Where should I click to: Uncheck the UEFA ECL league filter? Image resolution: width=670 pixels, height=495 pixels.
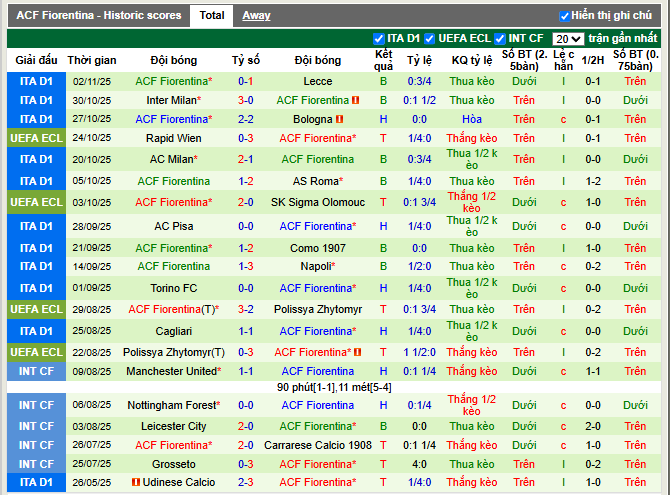(x=429, y=38)
